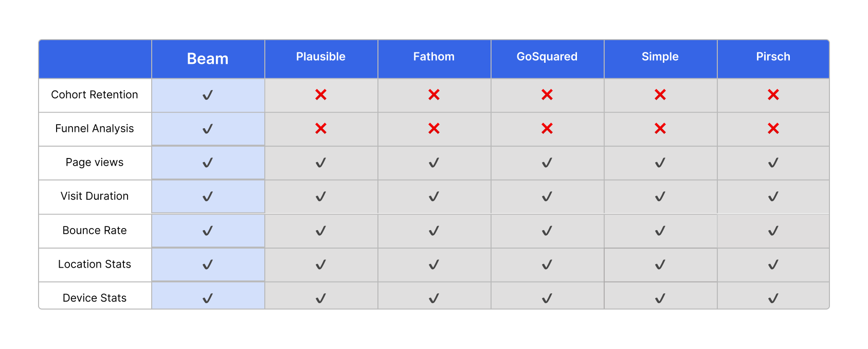Screen dimensions: 868x349
Task: Select the GoSquared column header
Action: 547,57
